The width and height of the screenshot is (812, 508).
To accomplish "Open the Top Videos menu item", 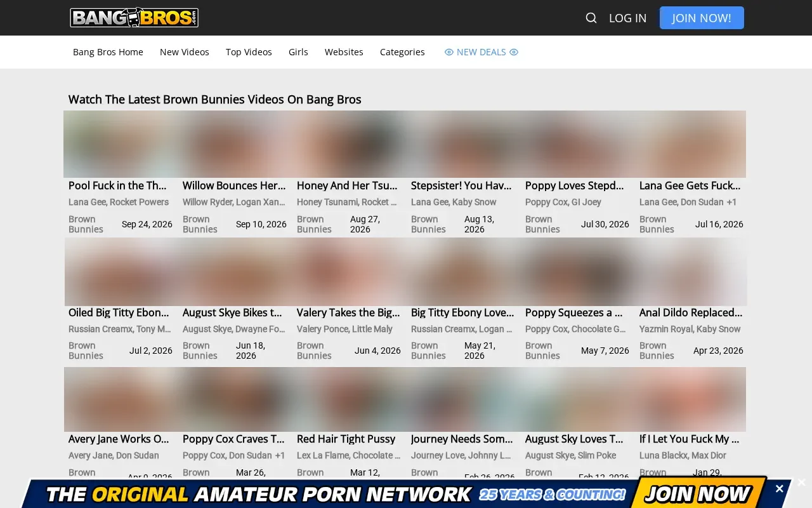I will pyautogui.click(x=249, y=52).
